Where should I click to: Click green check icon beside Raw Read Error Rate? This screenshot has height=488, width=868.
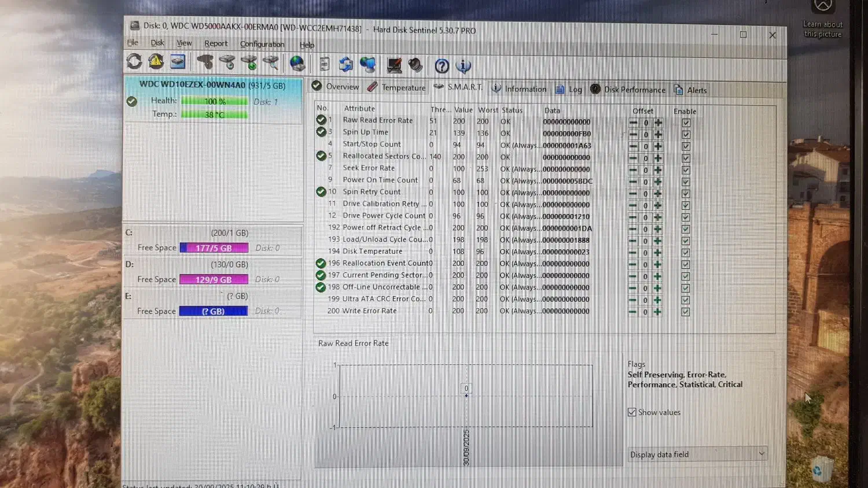(321, 120)
